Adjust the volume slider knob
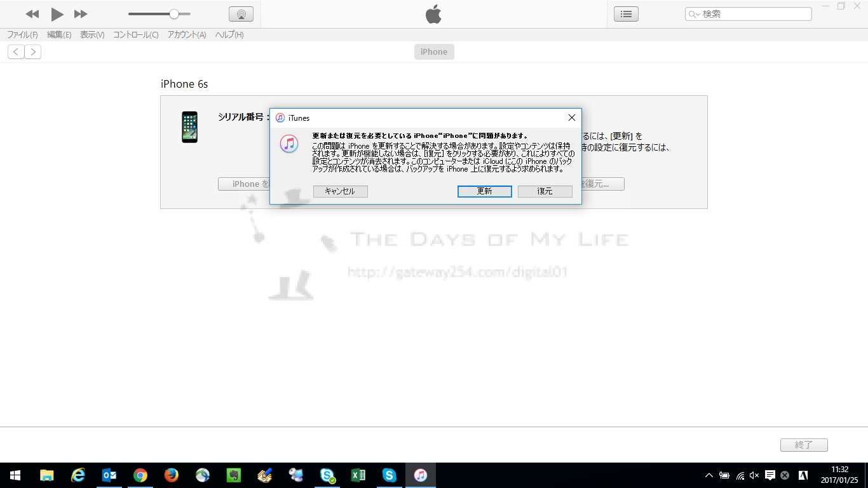868x488 pixels. point(173,14)
